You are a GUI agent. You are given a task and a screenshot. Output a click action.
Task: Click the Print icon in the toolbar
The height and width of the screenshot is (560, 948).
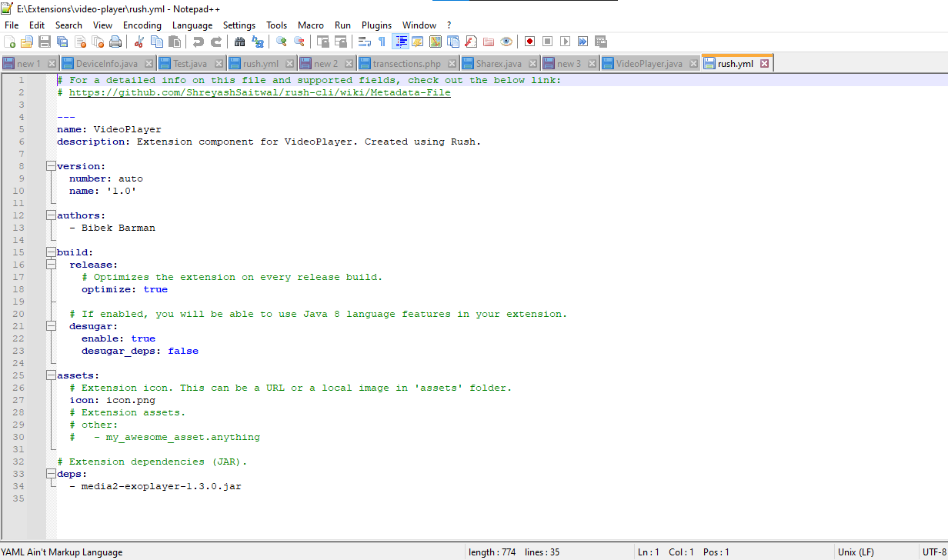[115, 42]
